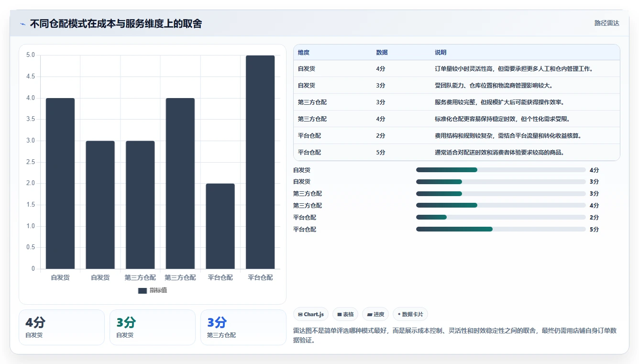Viewport: 639px width, 364px height.
Task: Click the 0 y-axis label
Action: [x=33, y=269]
